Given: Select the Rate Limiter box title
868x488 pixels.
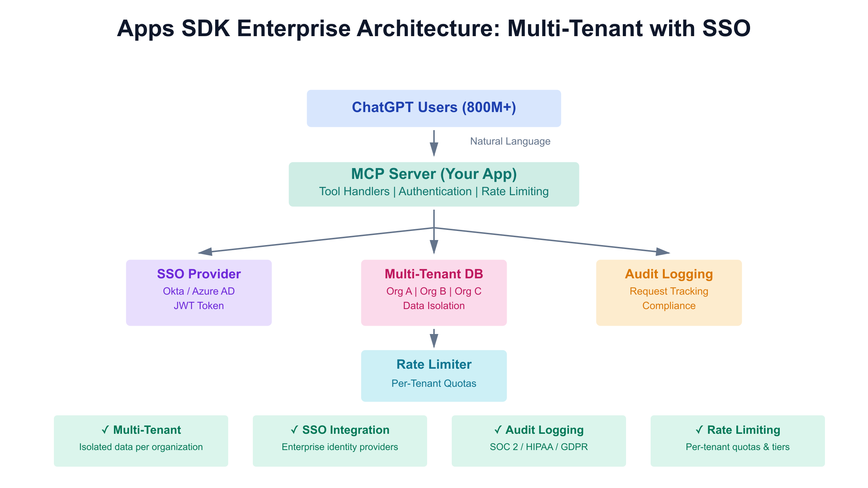Looking at the screenshot, I should 434,364.
